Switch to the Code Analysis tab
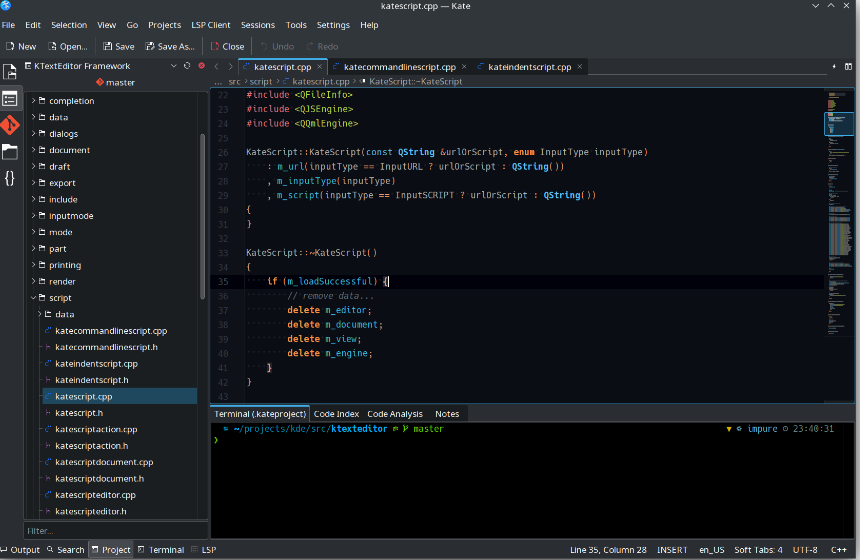 click(x=395, y=414)
